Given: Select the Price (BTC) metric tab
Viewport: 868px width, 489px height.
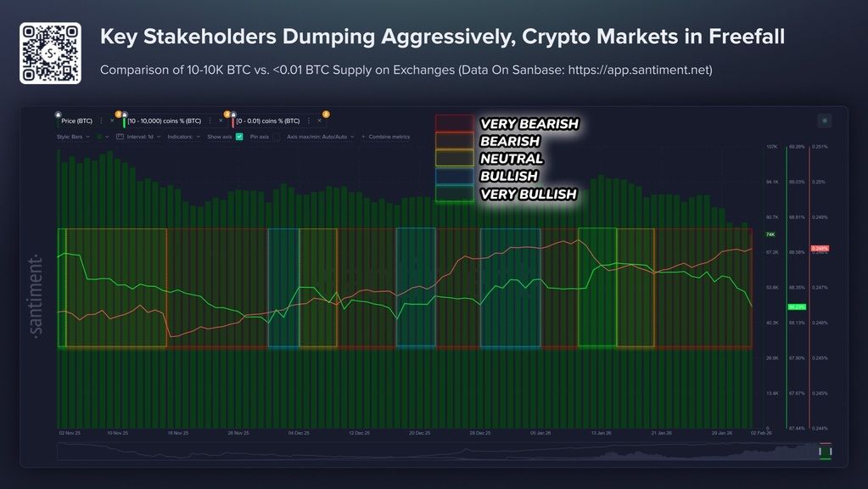Looking at the screenshot, I should 76,121.
